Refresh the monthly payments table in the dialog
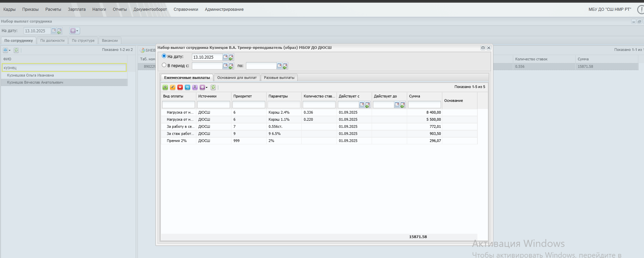Viewport: 644px width, 258px height. [213, 87]
